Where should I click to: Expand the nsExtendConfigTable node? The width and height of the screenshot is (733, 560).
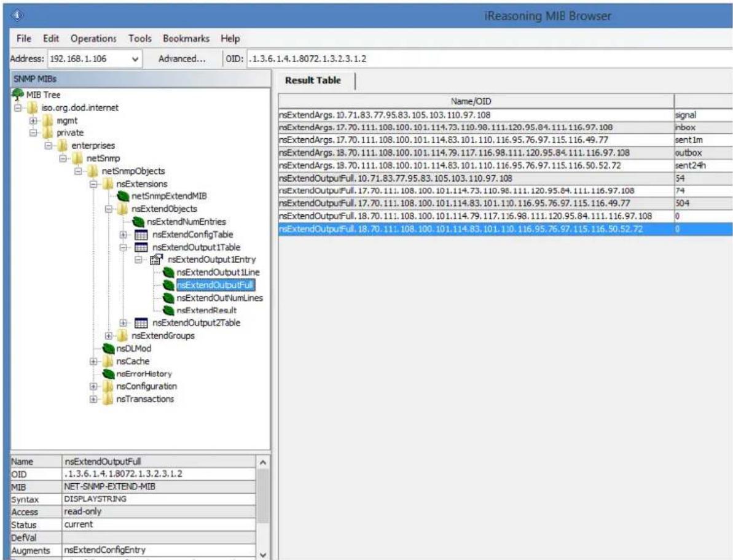coord(123,235)
